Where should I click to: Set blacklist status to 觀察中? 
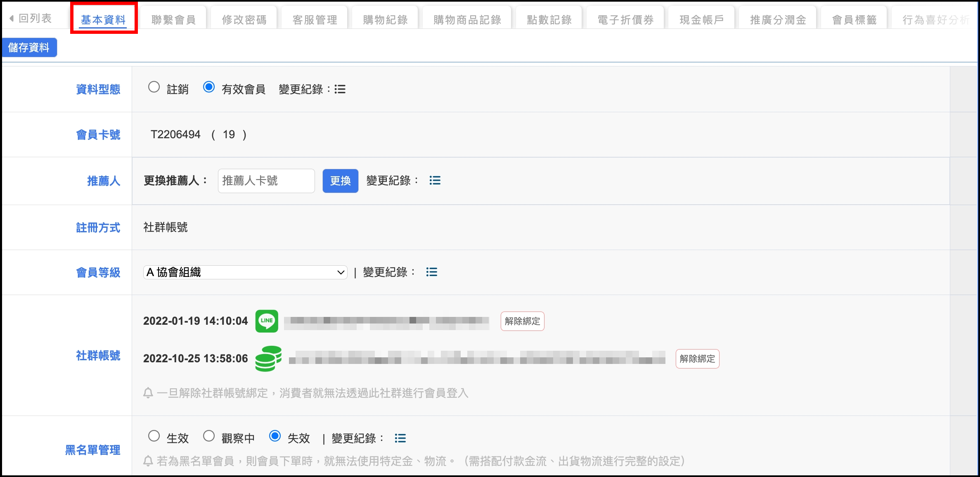209,436
